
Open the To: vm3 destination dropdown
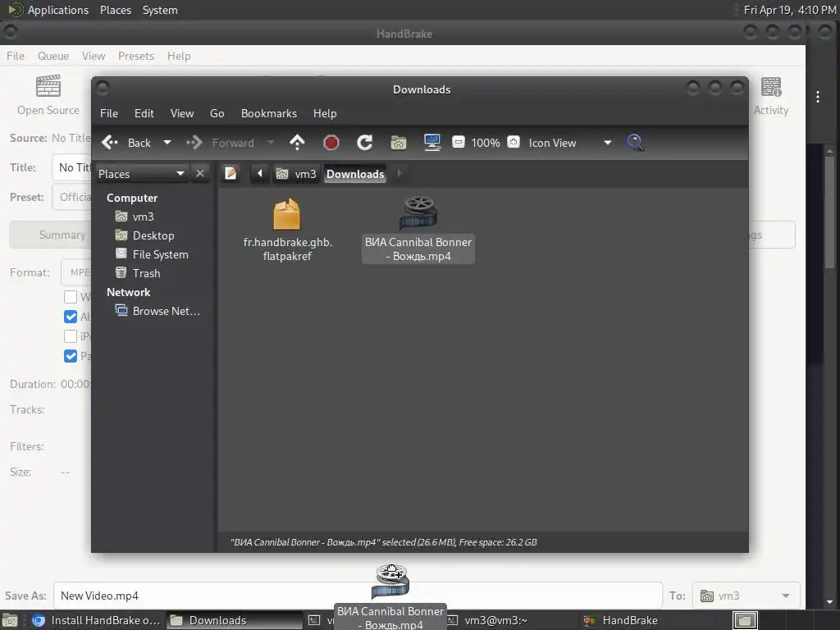point(746,596)
